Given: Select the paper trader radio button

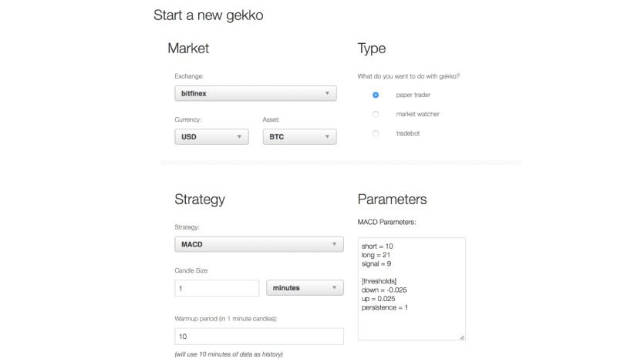Looking at the screenshot, I should coord(376,95).
